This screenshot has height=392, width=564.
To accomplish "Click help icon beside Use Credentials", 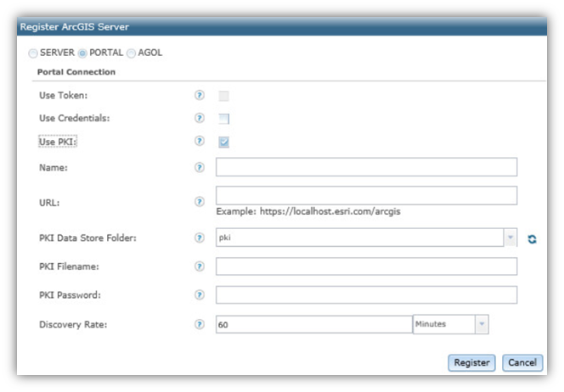I will coord(200,118).
